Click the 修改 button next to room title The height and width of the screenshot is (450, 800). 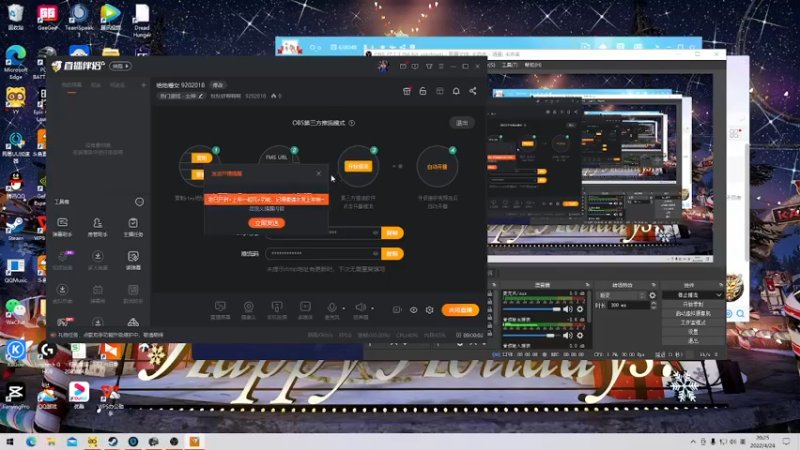point(218,85)
